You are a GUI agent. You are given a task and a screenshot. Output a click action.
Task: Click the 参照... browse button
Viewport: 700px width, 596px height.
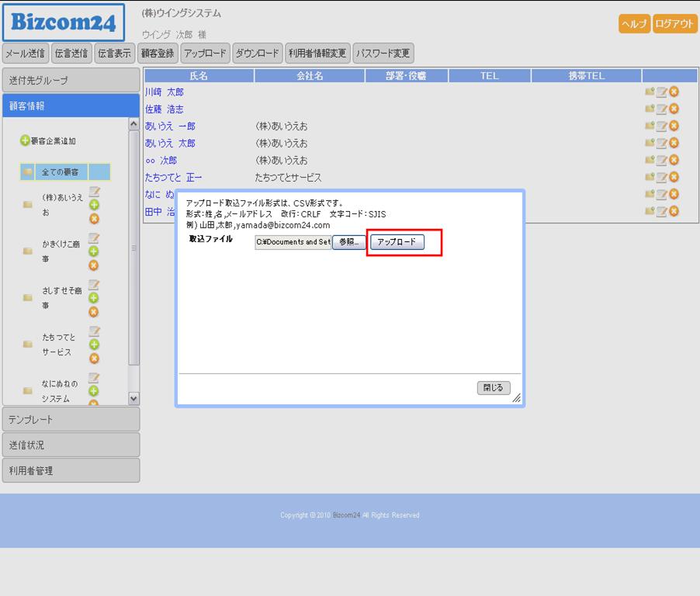tap(349, 242)
